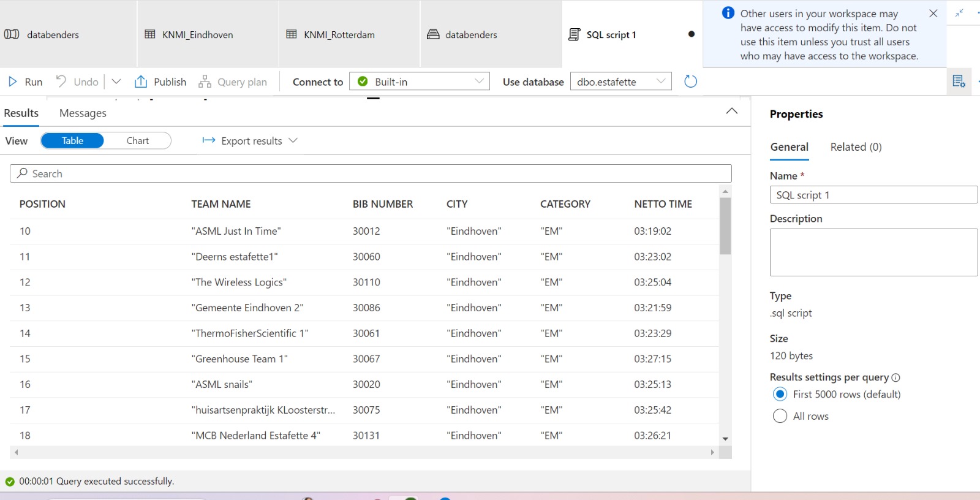Publish the SQL script
The image size is (980, 500).
tap(160, 81)
